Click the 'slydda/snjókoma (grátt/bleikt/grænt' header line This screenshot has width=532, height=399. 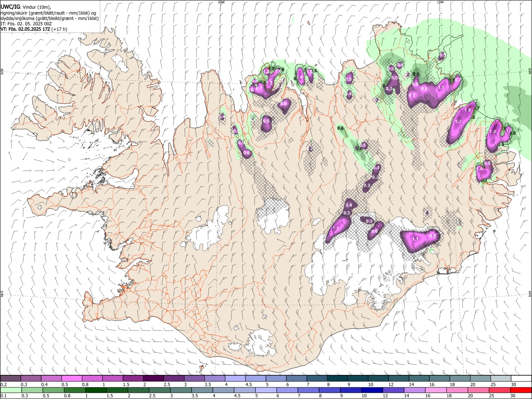49,18
